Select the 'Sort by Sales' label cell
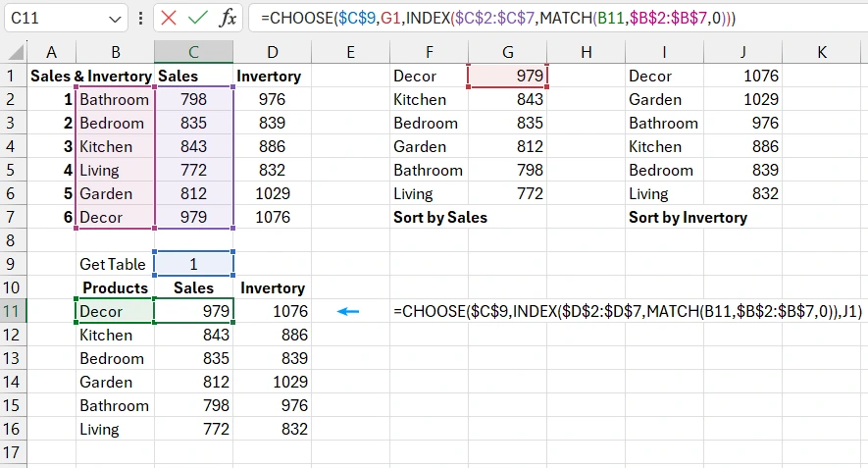The height and width of the screenshot is (468, 868). (x=440, y=217)
